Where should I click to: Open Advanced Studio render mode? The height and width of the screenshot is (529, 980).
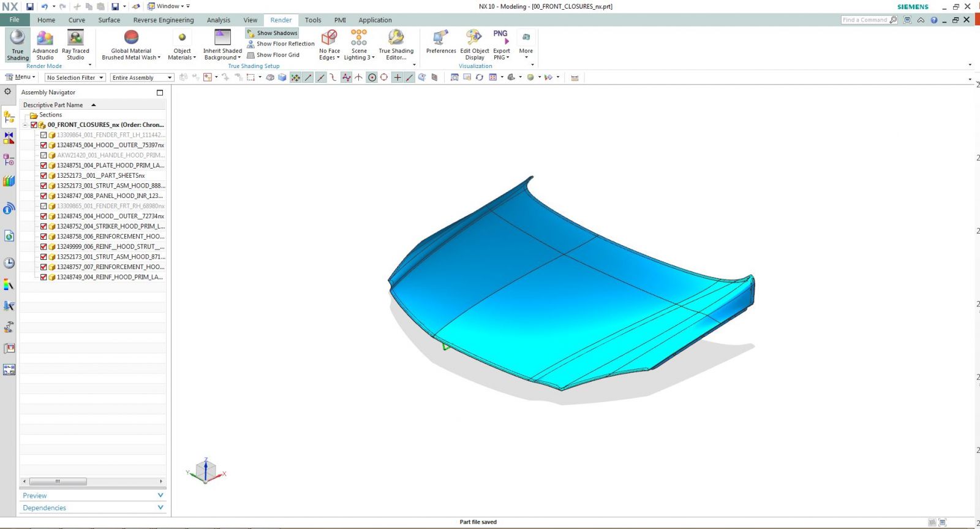(x=45, y=39)
